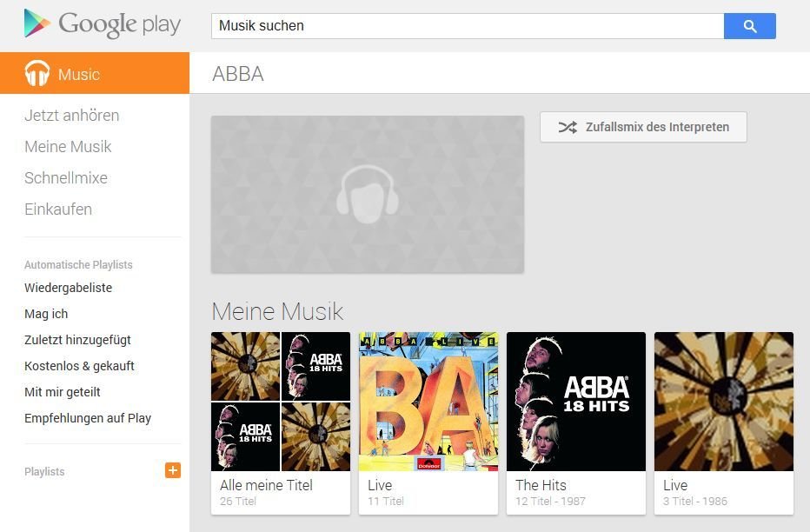Viewport: 810px width, 532px height.
Task: Select the orange Music tab label
Action: pyautogui.click(x=79, y=75)
